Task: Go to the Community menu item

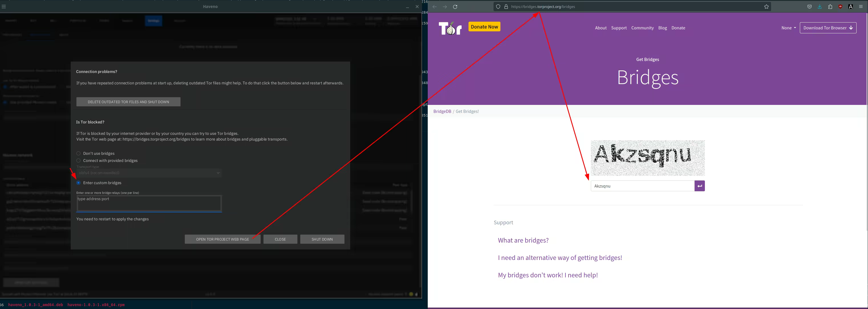Action: [642, 28]
